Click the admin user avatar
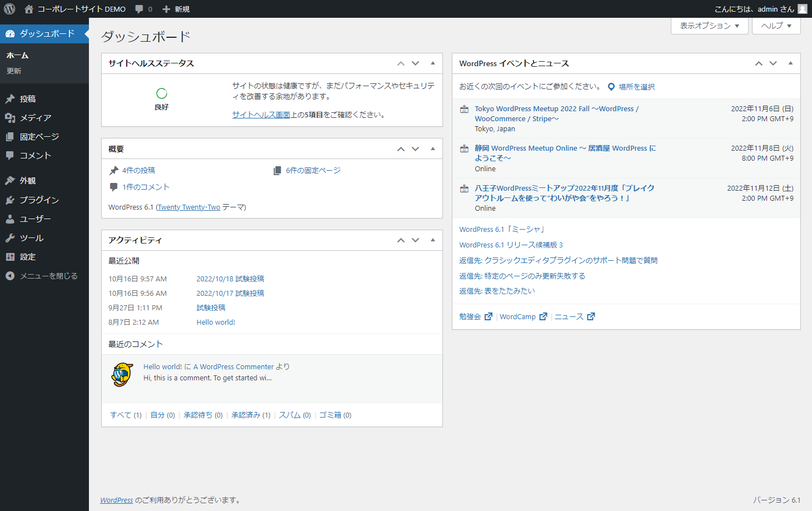Viewport: 812px width, 511px height. click(802, 9)
